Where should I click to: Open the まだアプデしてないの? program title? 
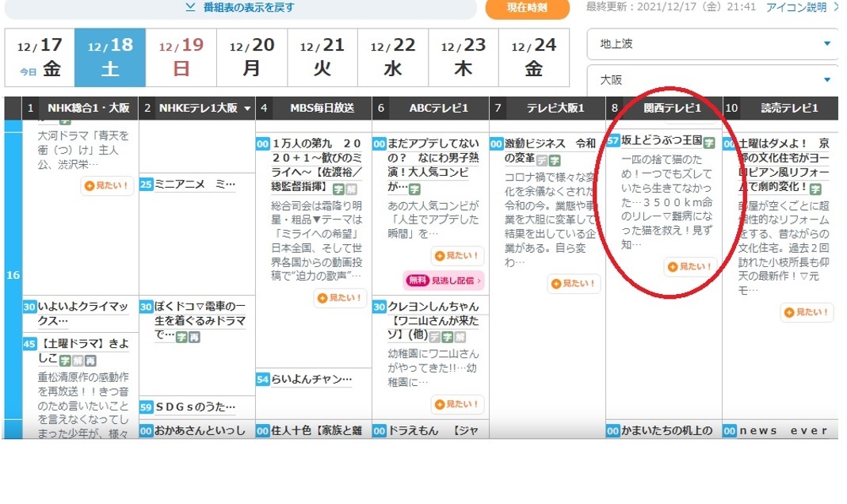point(433,165)
